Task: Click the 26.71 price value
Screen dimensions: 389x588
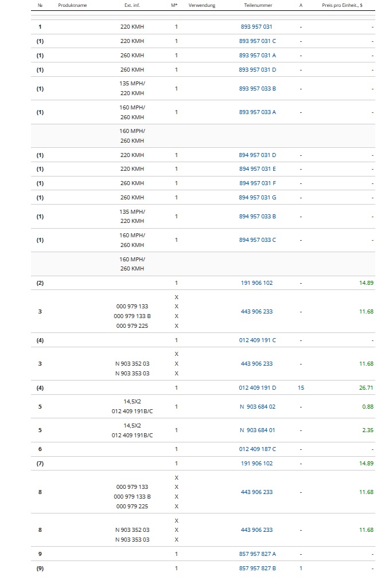Action: coord(366,388)
